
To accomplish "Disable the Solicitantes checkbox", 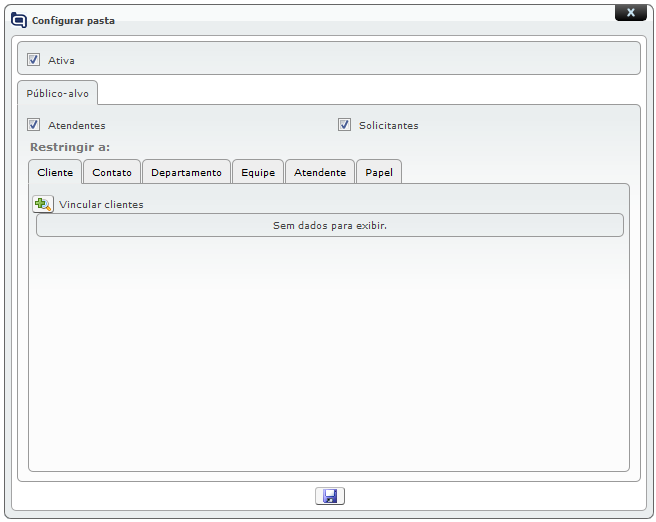I will [x=345, y=125].
